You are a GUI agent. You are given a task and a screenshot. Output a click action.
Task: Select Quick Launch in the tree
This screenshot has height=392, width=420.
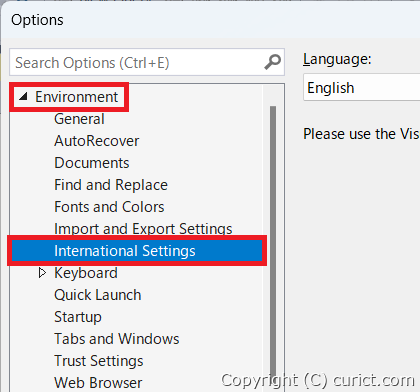tap(98, 295)
